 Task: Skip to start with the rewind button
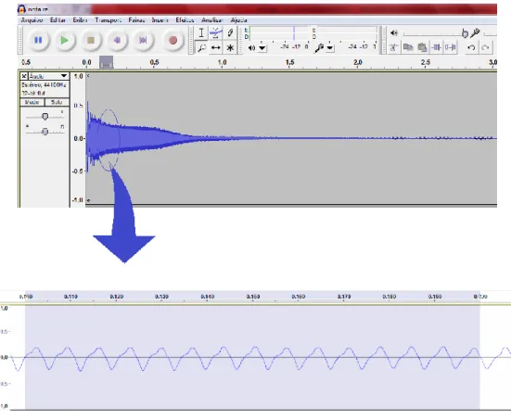pos(117,40)
